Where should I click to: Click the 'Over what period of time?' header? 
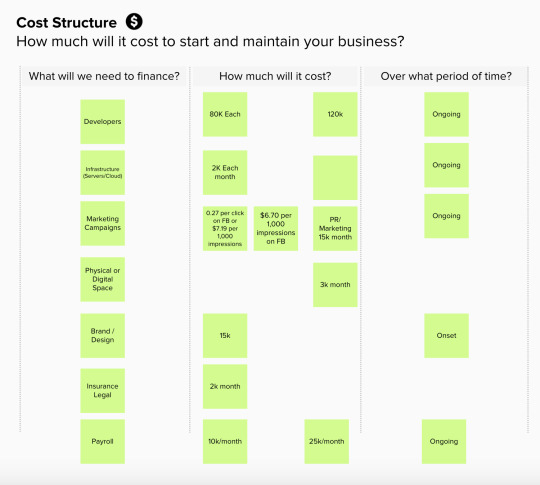pos(446,76)
